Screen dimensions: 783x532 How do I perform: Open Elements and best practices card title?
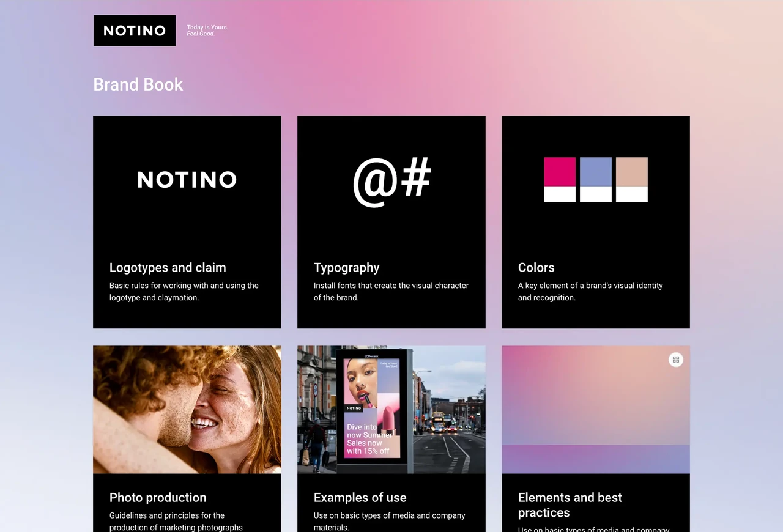tap(570, 505)
